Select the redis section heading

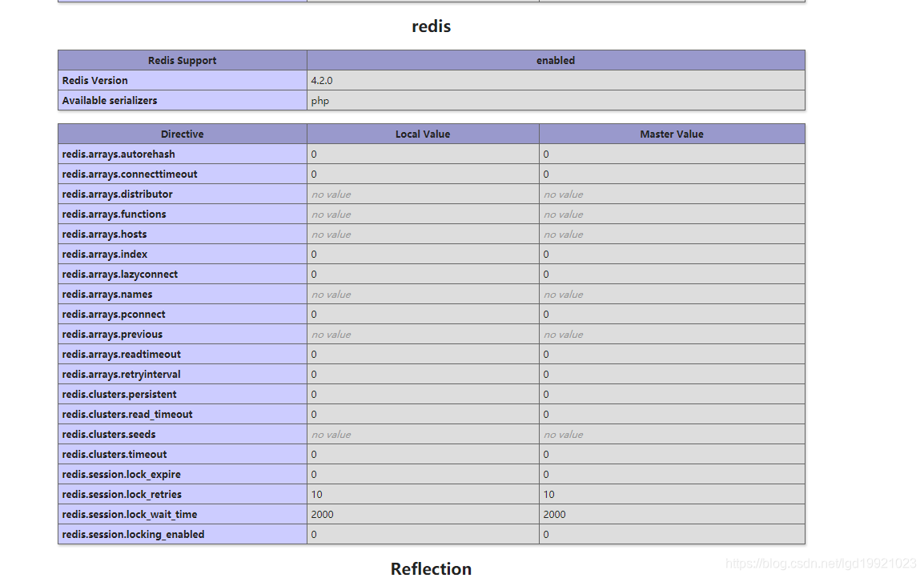tap(431, 26)
